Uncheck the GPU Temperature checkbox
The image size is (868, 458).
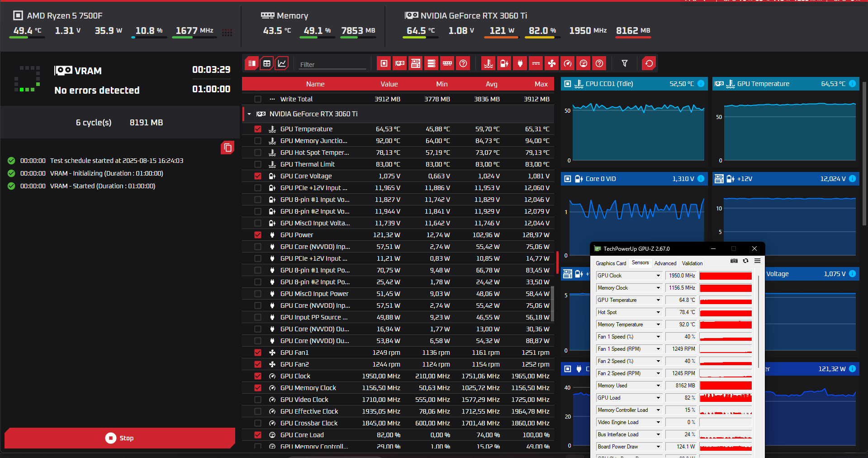pyautogui.click(x=258, y=129)
